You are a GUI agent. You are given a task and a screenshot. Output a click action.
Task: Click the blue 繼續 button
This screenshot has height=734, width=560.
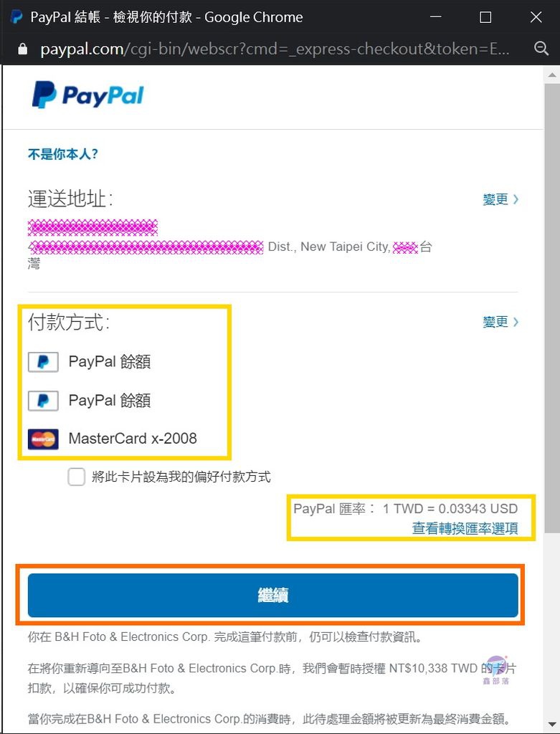coord(273,595)
